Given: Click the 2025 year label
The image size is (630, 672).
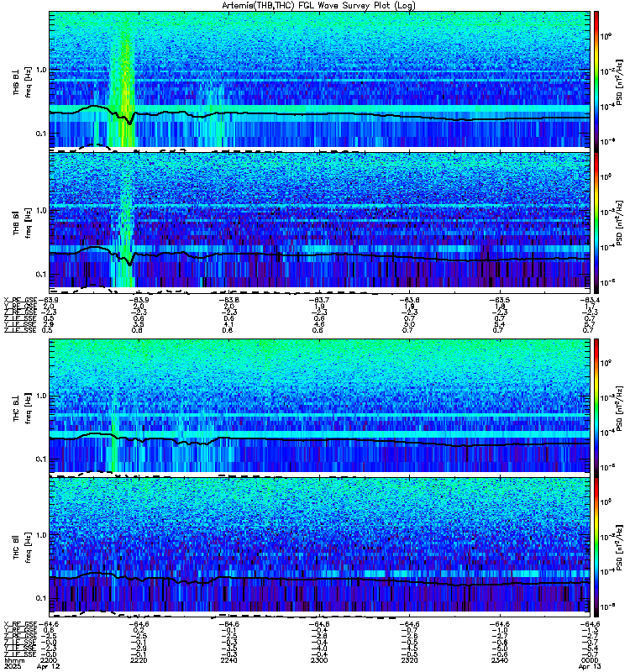Looking at the screenshot, I should pyautogui.click(x=12, y=666).
